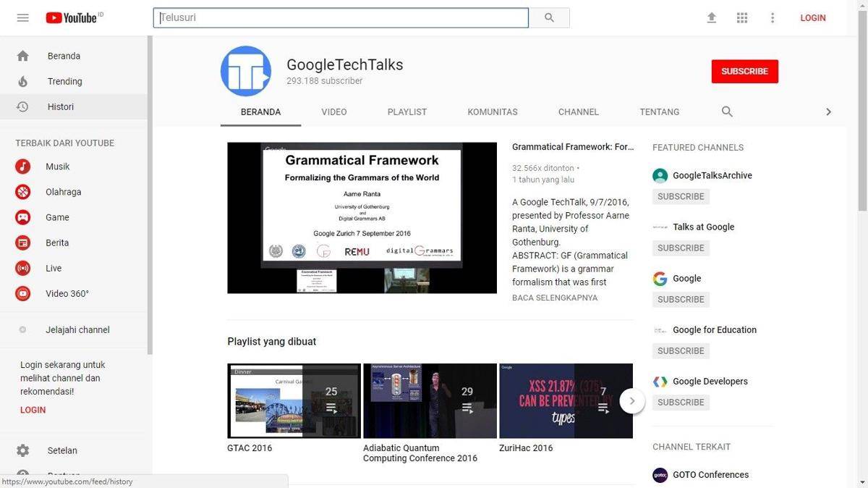Switch to the KOMUNITAS tab
The image size is (868, 488).
pyautogui.click(x=493, y=112)
